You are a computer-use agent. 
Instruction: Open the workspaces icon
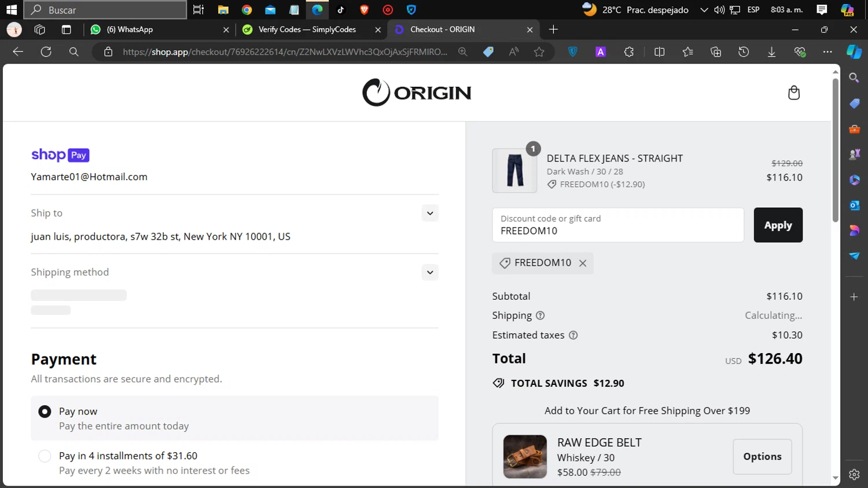(40, 30)
